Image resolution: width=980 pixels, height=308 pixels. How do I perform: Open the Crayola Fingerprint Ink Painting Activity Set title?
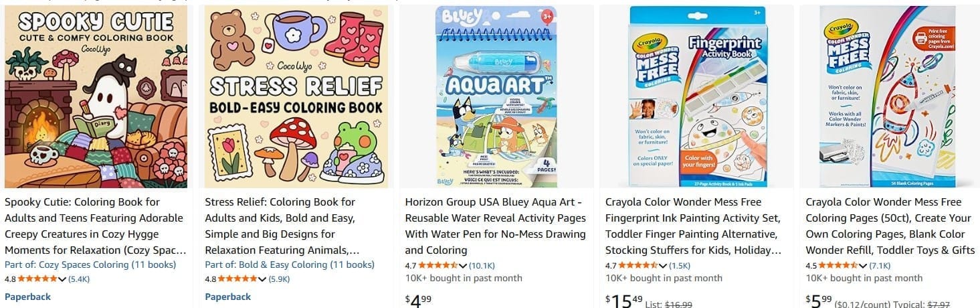pos(693,226)
